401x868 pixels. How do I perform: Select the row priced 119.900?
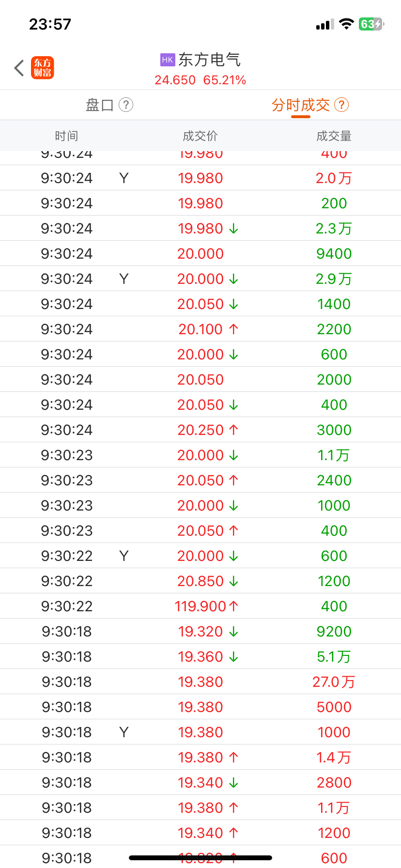[200, 606]
